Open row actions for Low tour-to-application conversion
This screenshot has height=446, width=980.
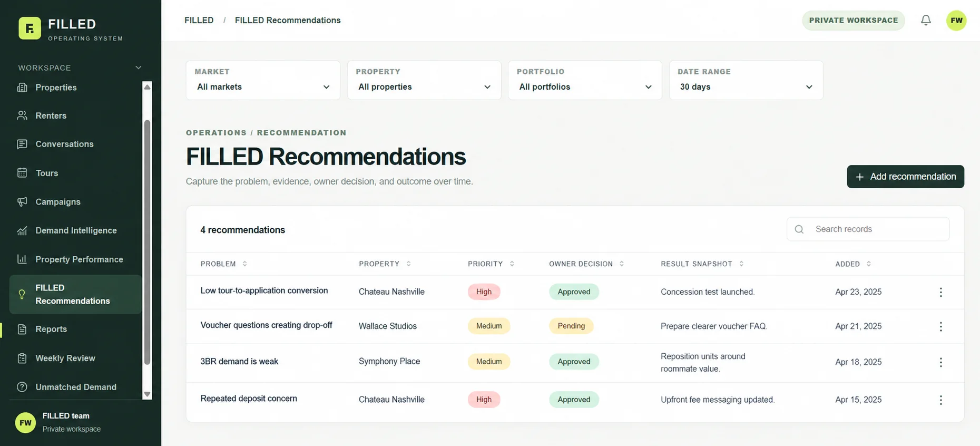(x=940, y=292)
